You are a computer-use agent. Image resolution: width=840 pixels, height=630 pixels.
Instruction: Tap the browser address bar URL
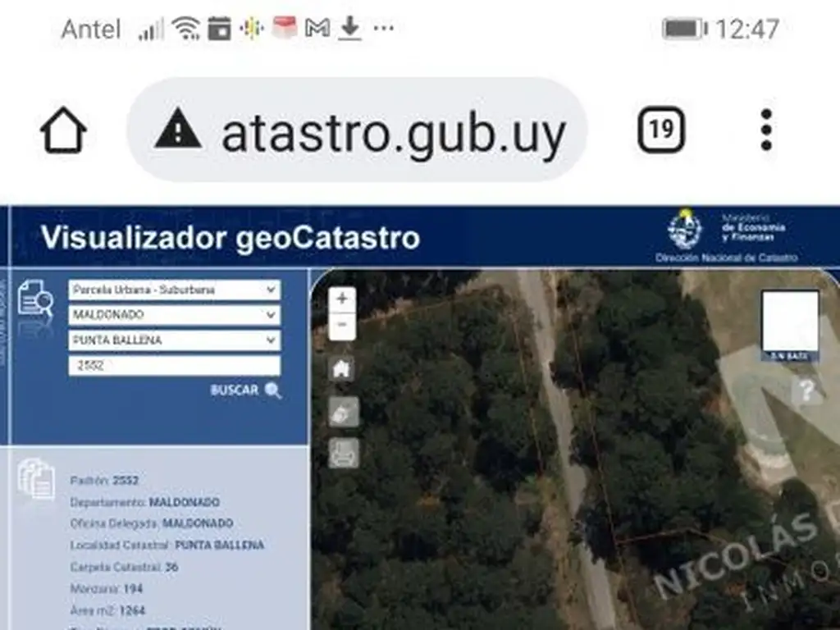click(394, 133)
